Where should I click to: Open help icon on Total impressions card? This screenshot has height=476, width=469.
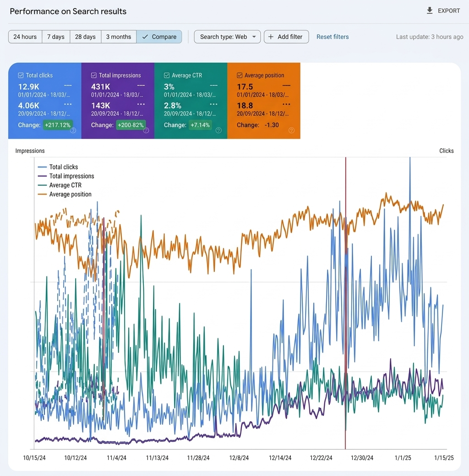pyautogui.click(x=146, y=130)
